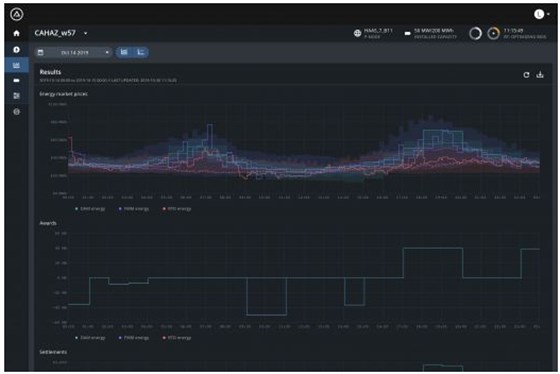Toggle RTD energy in Awards chart legend

[x=177, y=338]
